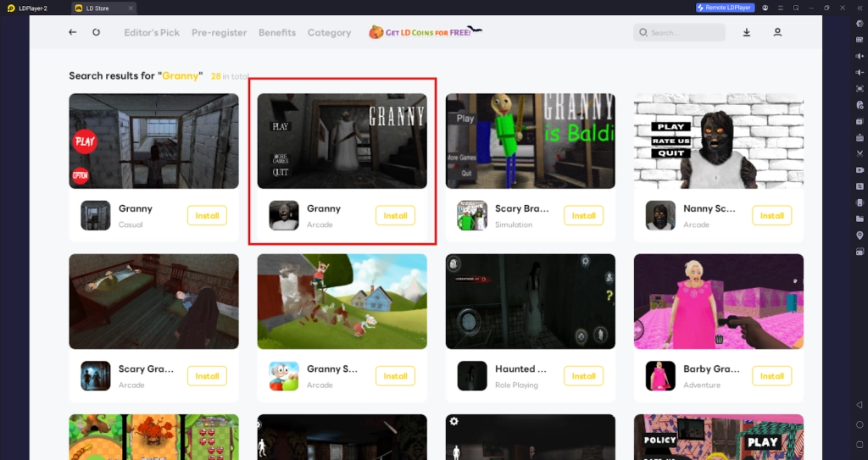
Task: Open keyboard mapping from the sidebar
Action: (860, 40)
